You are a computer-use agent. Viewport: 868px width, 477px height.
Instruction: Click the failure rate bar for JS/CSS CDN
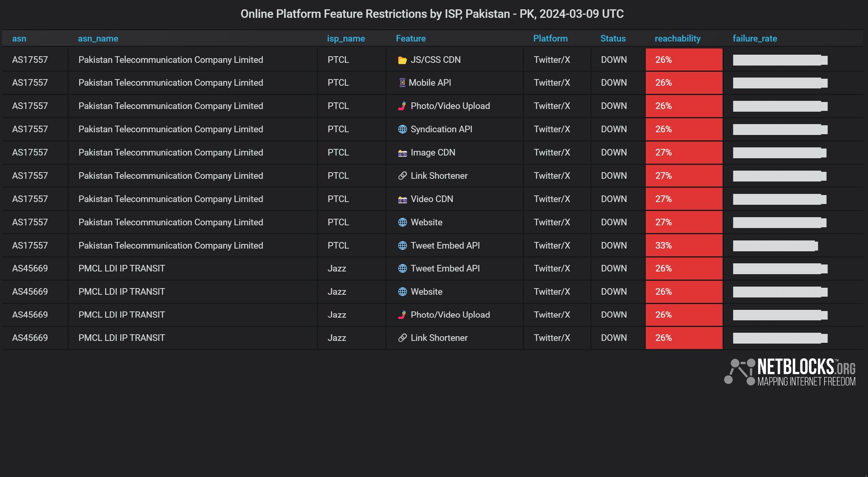coord(780,60)
